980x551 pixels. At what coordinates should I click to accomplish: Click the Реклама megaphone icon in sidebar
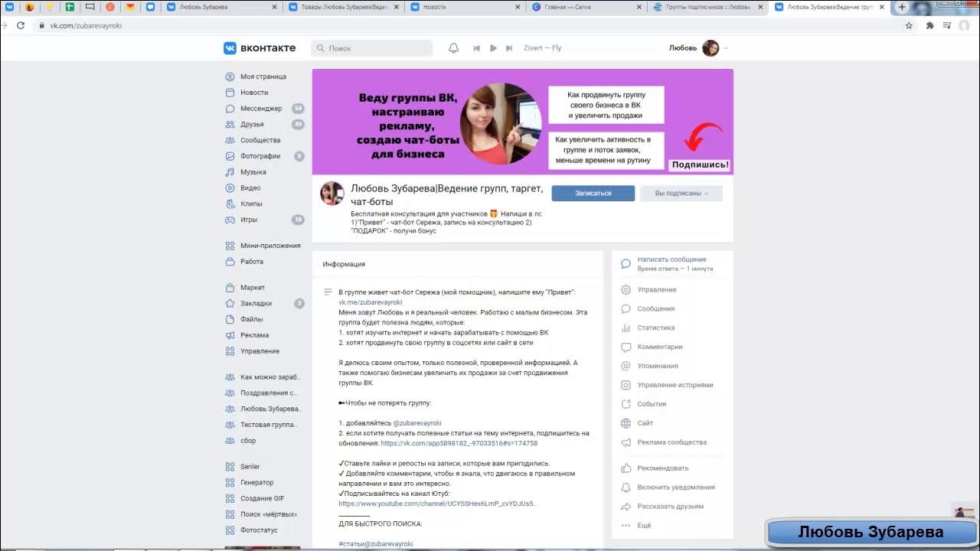(x=230, y=335)
